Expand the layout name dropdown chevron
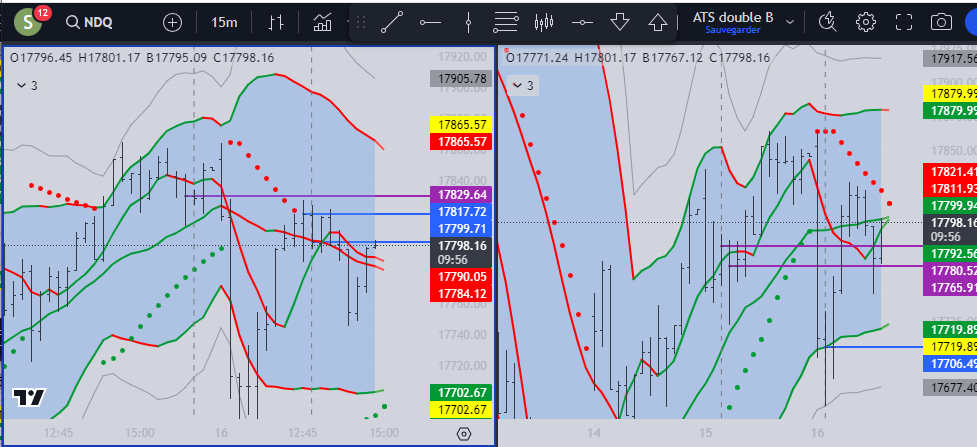This screenshot has width=977, height=447. (x=790, y=22)
